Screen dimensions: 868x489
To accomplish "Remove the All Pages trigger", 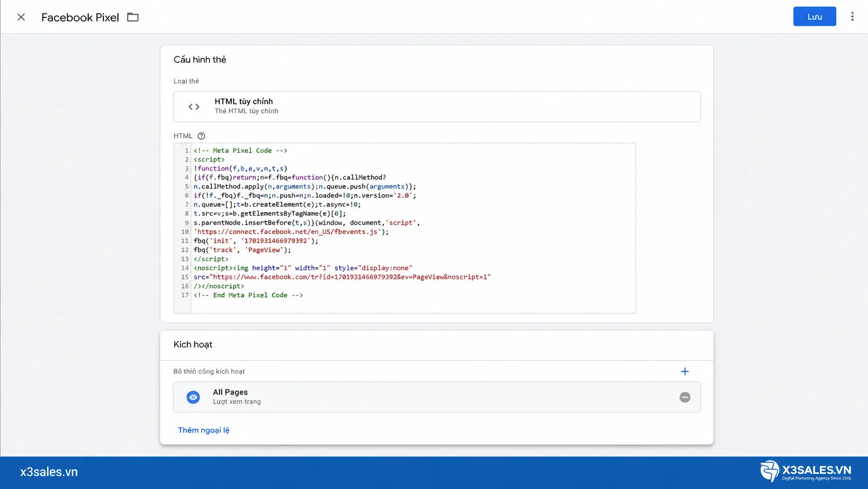I will [685, 397].
